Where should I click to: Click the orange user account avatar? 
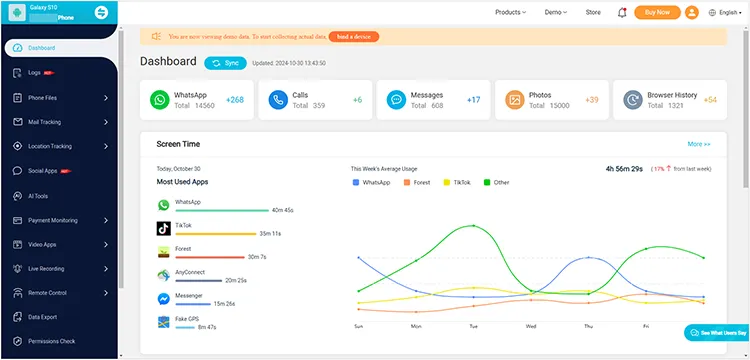pyautogui.click(x=692, y=12)
